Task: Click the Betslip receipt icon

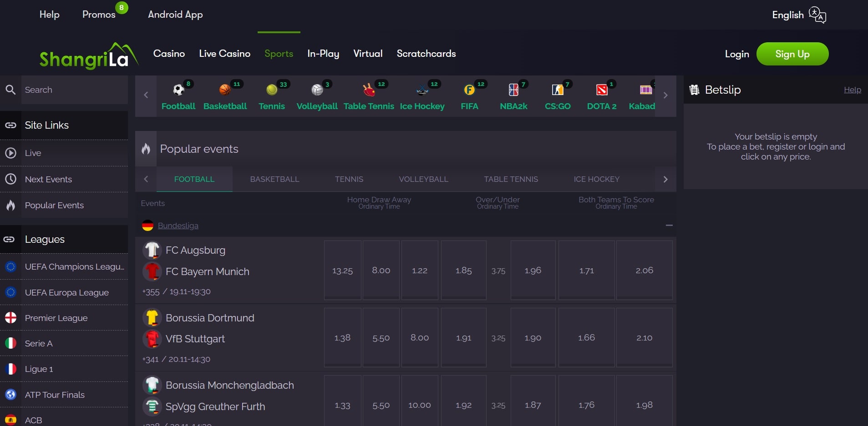Action: coord(694,90)
